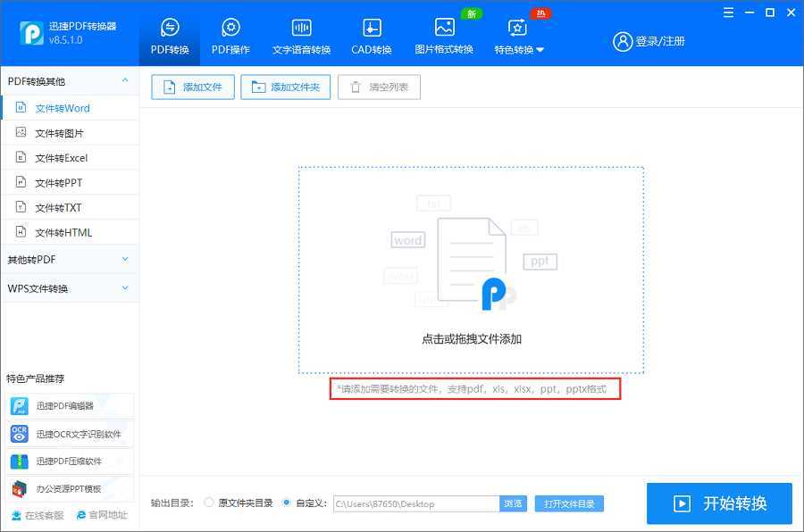804x532 pixels.
Task: Select 文件转TXT in the sidebar
Action: pyautogui.click(x=71, y=208)
